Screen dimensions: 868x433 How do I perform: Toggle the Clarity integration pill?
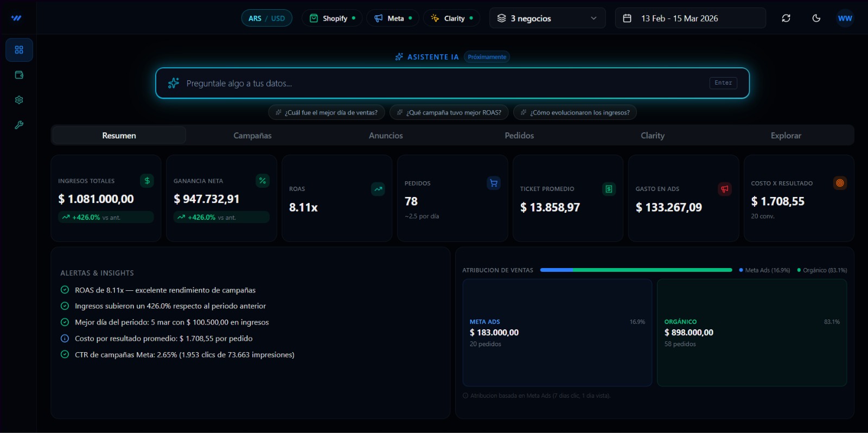[x=451, y=18]
